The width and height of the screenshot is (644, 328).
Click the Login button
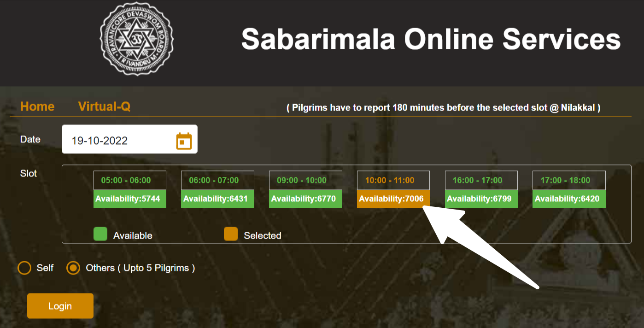pos(60,306)
